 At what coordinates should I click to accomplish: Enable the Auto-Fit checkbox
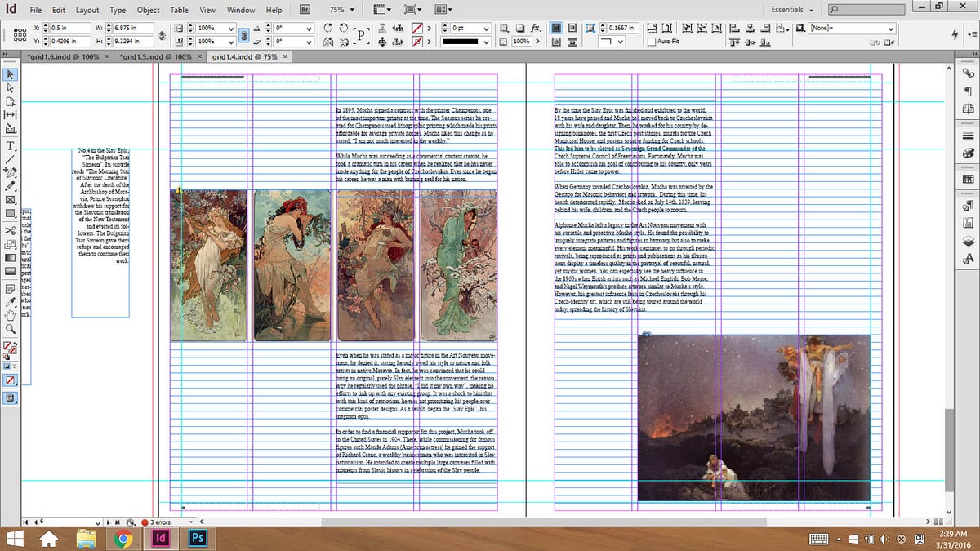pos(652,41)
